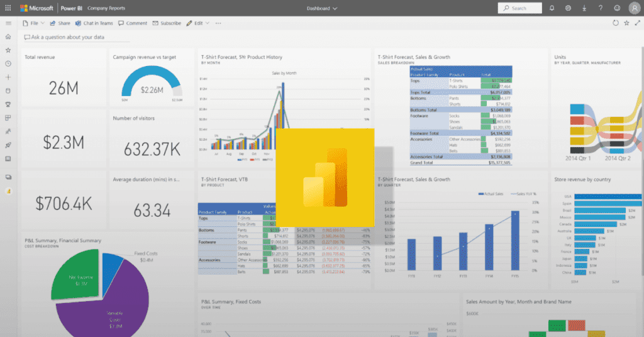Select the current workspace yellow icon

8,191
